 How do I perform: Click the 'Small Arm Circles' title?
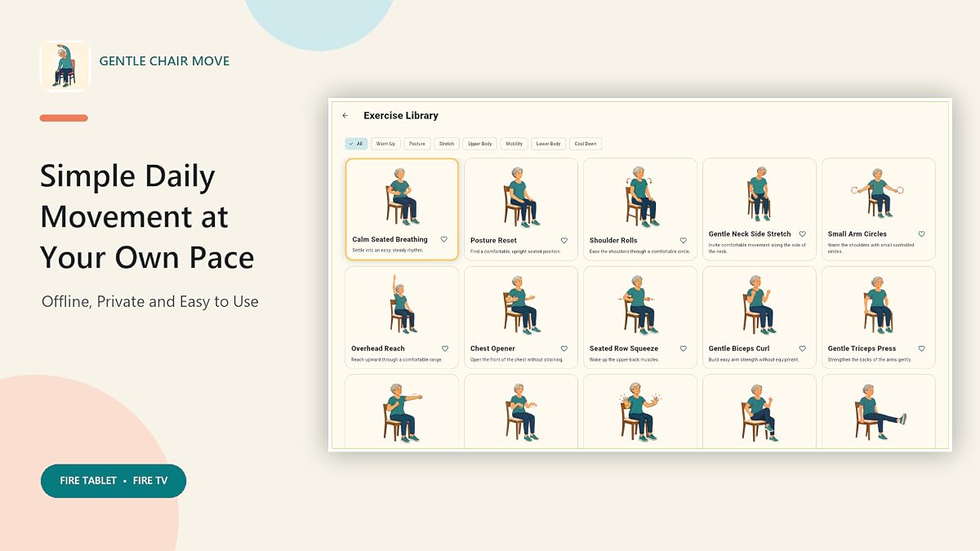click(857, 234)
